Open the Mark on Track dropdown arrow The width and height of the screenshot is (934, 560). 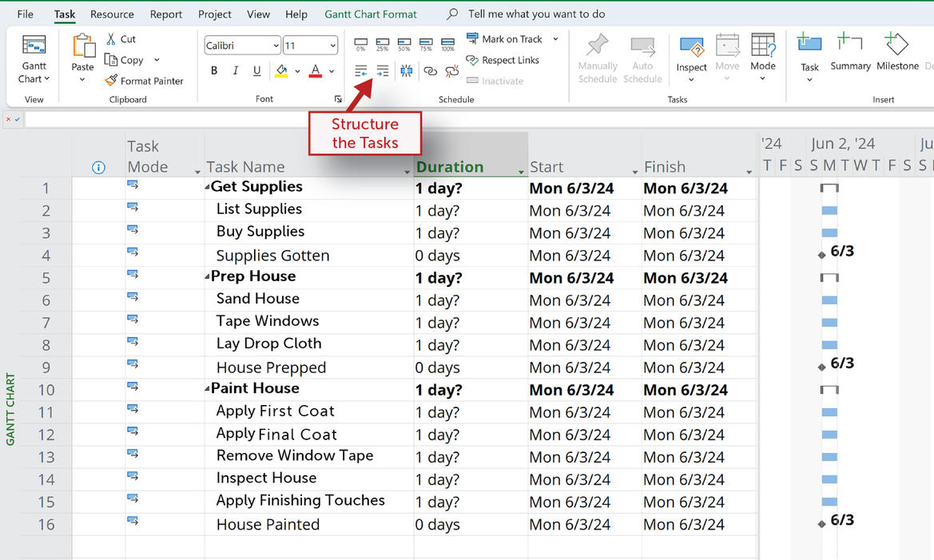point(556,39)
